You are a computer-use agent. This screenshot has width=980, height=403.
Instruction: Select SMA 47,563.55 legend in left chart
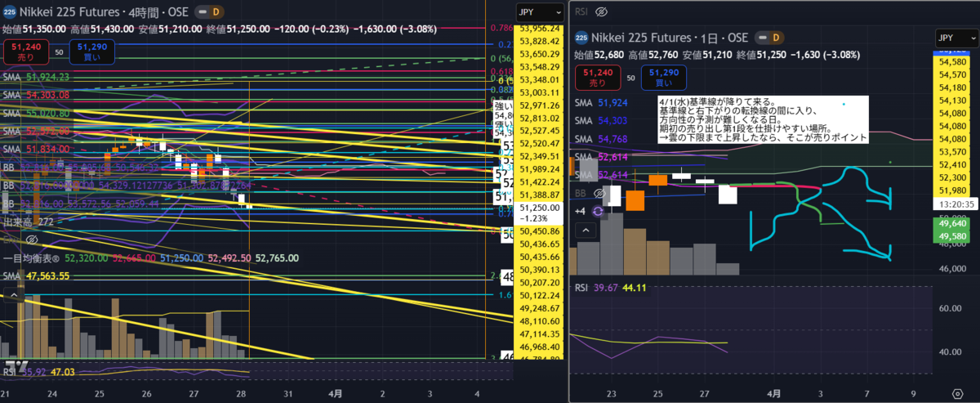tap(37, 277)
